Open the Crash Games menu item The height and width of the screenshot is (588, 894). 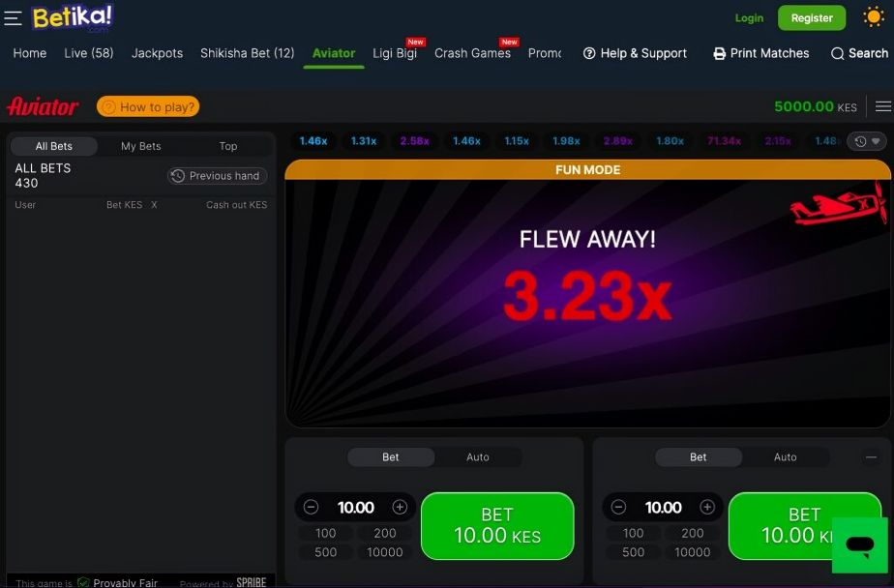473,53
